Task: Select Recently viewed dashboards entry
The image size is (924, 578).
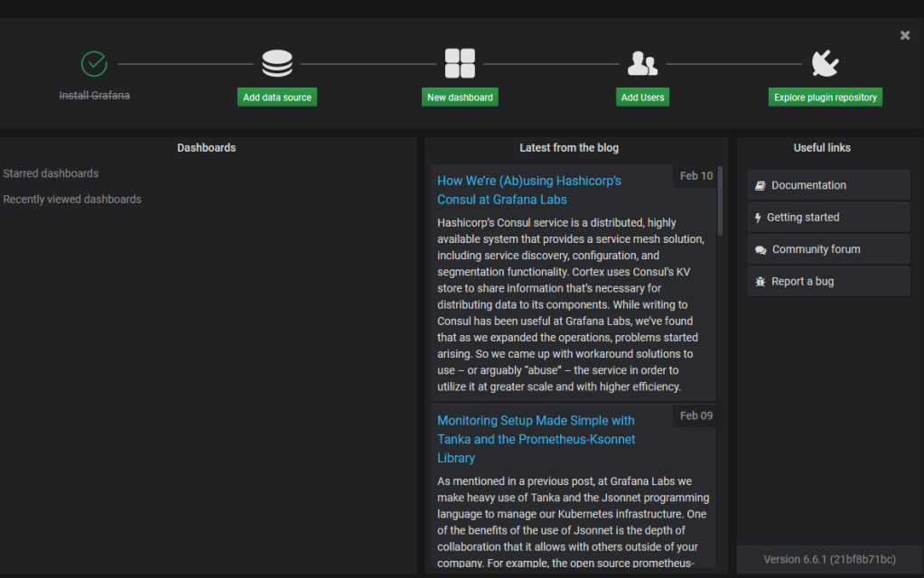Action: click(x=72, y=200)
